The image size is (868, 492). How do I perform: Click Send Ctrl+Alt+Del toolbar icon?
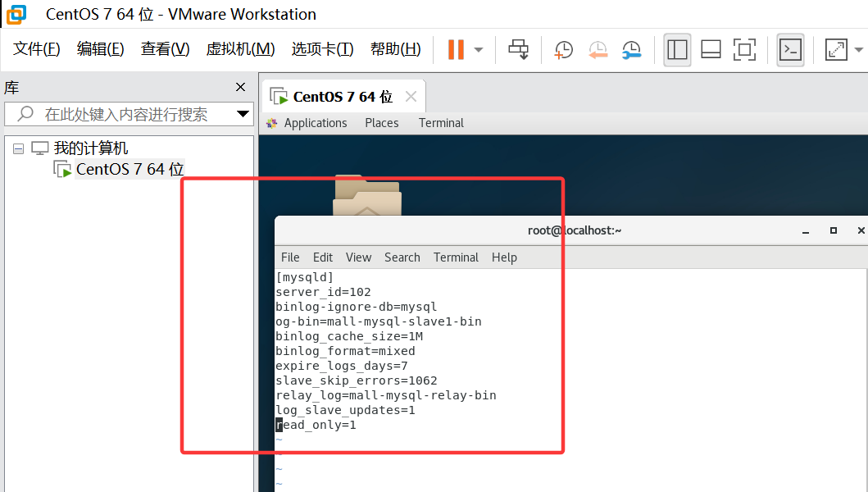tap(518, 49)
